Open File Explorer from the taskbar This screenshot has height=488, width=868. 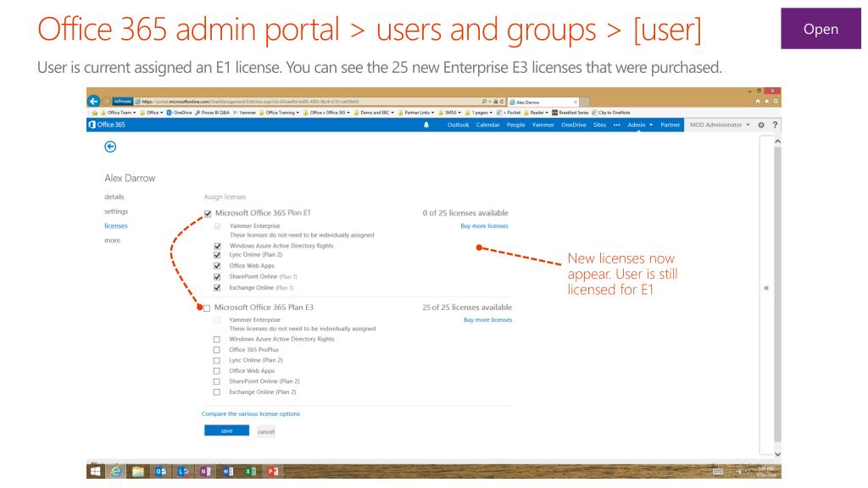tap(138, 471)
